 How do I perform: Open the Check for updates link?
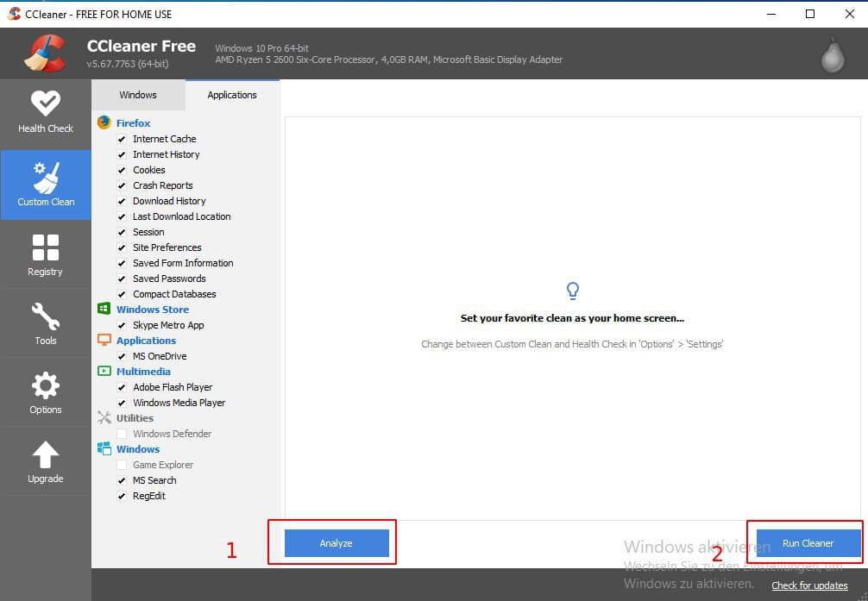point(808,585)
